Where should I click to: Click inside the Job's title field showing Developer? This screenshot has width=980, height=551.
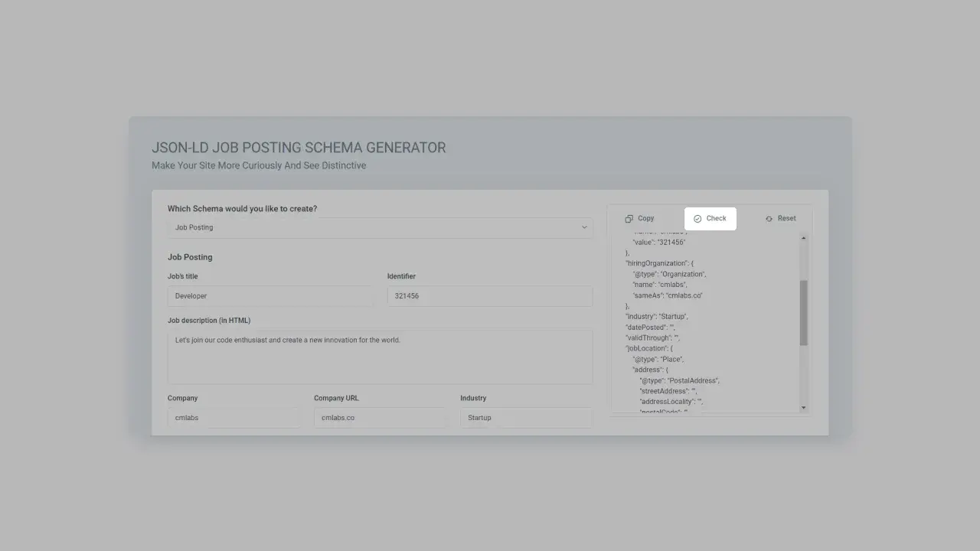tap(269, 295)
